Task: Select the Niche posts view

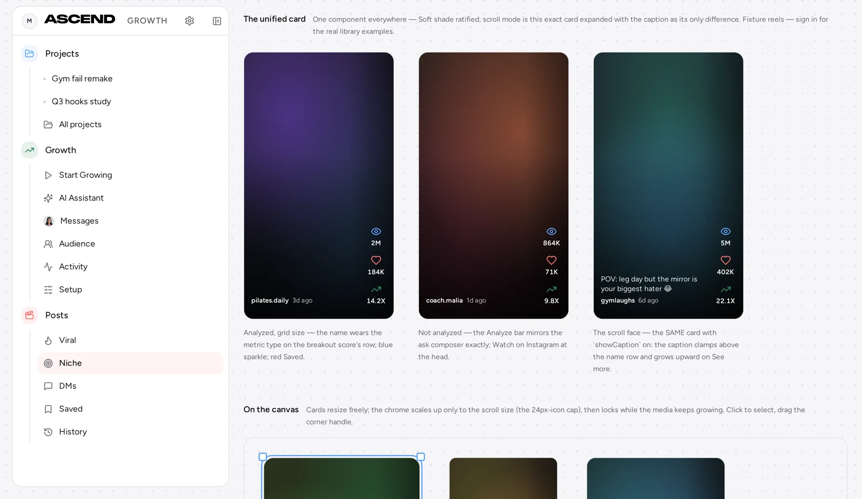Action: point(130,363)
